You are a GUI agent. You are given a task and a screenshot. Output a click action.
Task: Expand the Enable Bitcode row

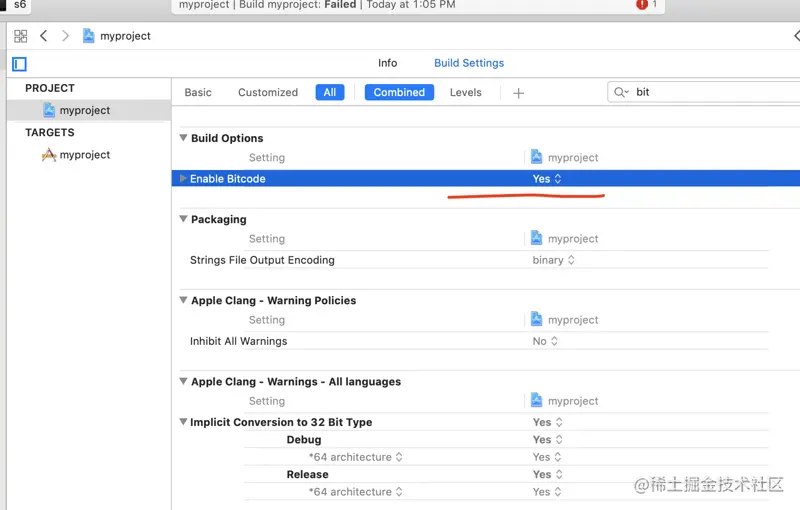pyautogui.click(x=183, y=178)
